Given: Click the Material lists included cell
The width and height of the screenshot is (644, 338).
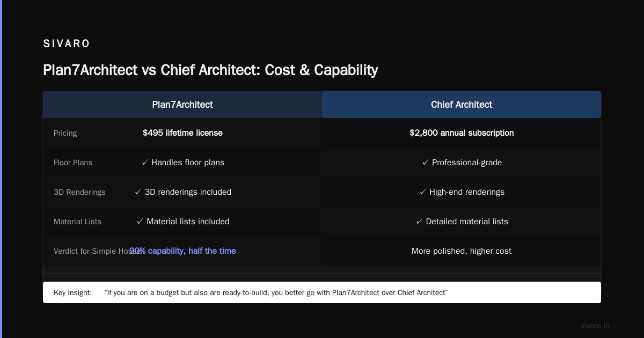Looking at the screenshot, I should click(x=182, y=221).
